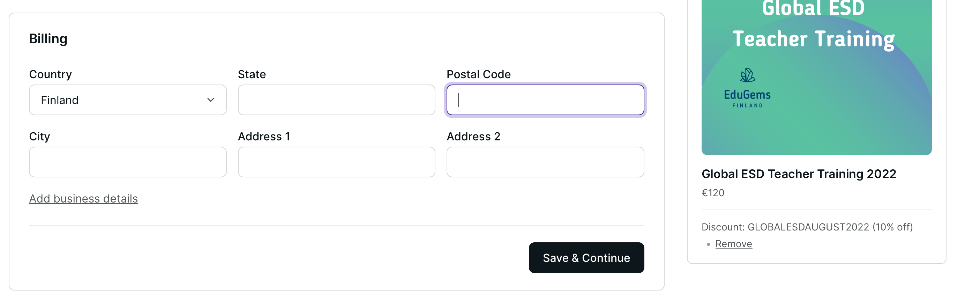
Task: Remove the applied discount code
Action: [x=733, y=244]
